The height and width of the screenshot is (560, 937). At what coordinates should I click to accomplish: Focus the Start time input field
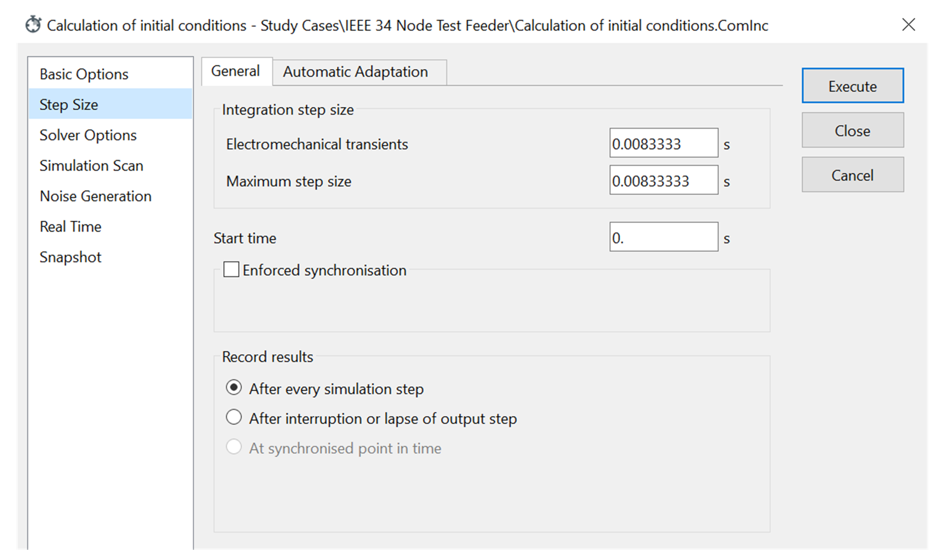(x=663, y=237)
